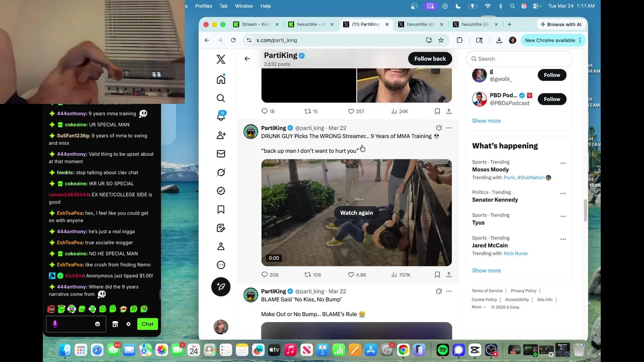Open the Help menu in menu bar

click(266, 6)
